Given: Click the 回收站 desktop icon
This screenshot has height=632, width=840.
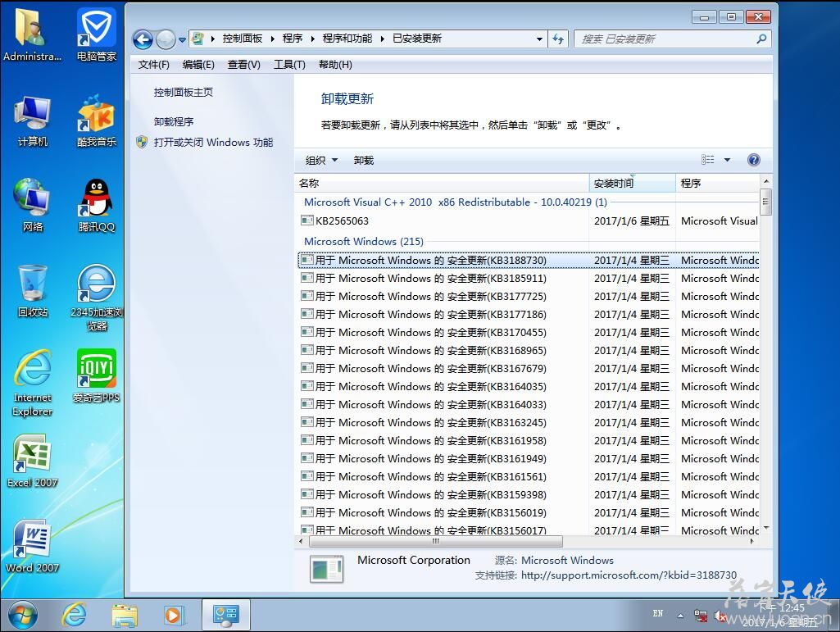Looking at the screenshot, I should (x=33, y=290).
